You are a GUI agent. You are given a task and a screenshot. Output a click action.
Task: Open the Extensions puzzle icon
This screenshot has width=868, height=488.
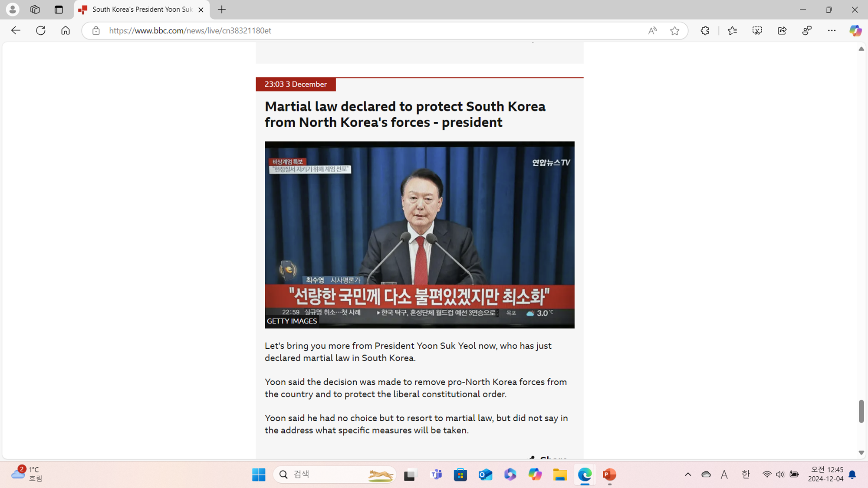[705, 30]
